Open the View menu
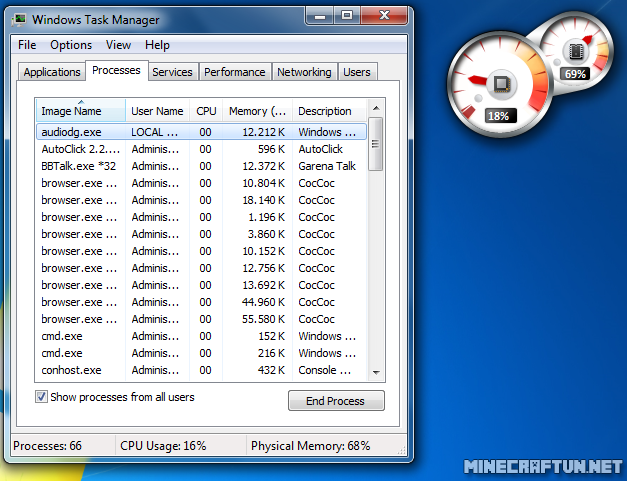The width and height of the screenshot is (627, 481). (x=118, y=45)
